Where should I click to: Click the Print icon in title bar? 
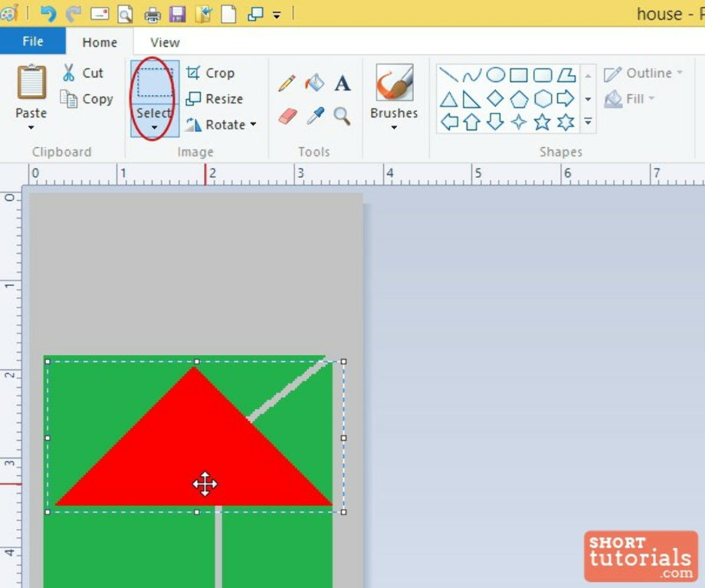[x=152, y=15]
